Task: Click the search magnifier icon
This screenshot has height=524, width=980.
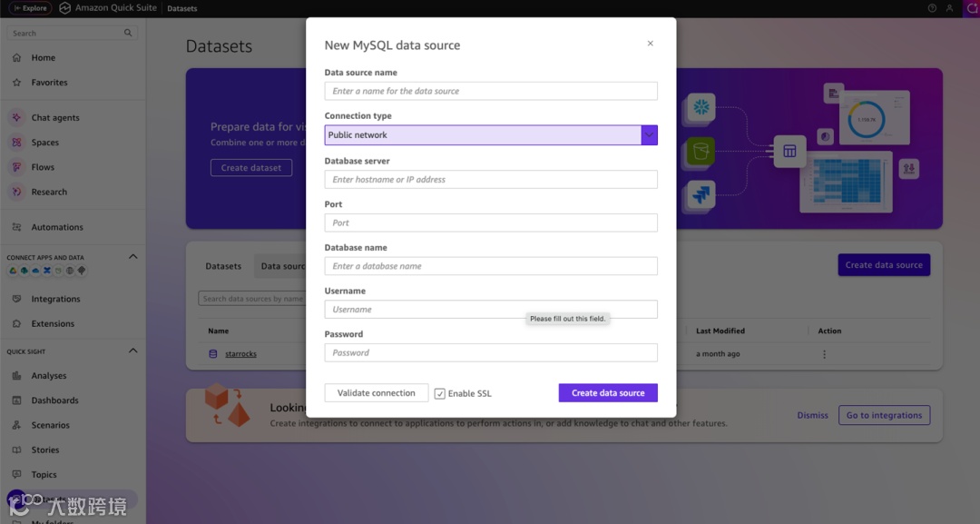Action: point(128,33)
